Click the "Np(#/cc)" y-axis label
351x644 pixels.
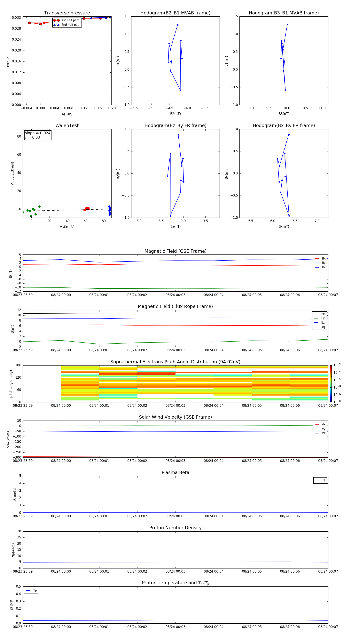click(x=13, y=550)
